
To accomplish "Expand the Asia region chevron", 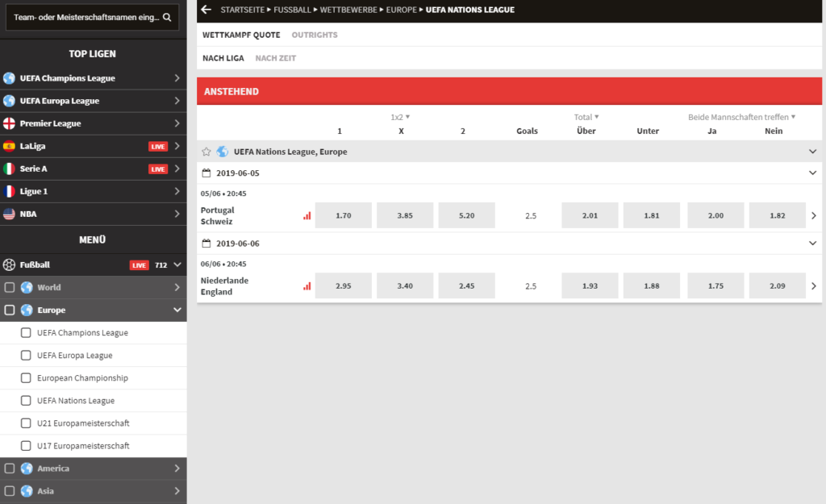I will (177, 491).
